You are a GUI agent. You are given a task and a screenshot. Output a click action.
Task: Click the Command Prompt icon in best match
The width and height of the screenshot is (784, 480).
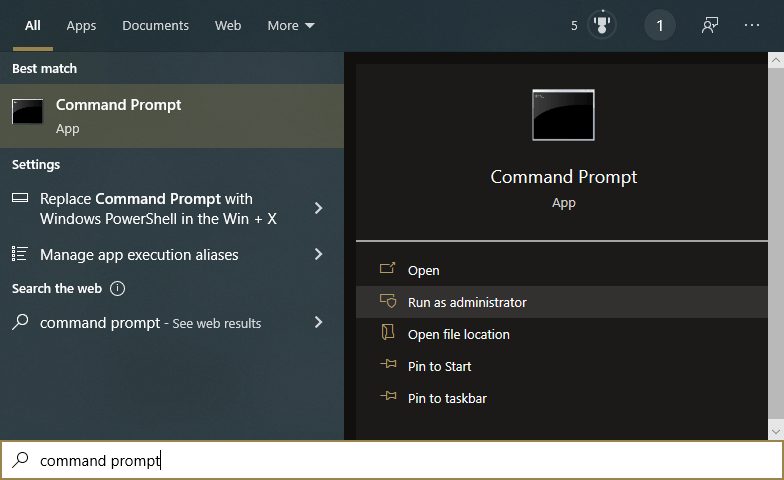click(x=28, y=111)
